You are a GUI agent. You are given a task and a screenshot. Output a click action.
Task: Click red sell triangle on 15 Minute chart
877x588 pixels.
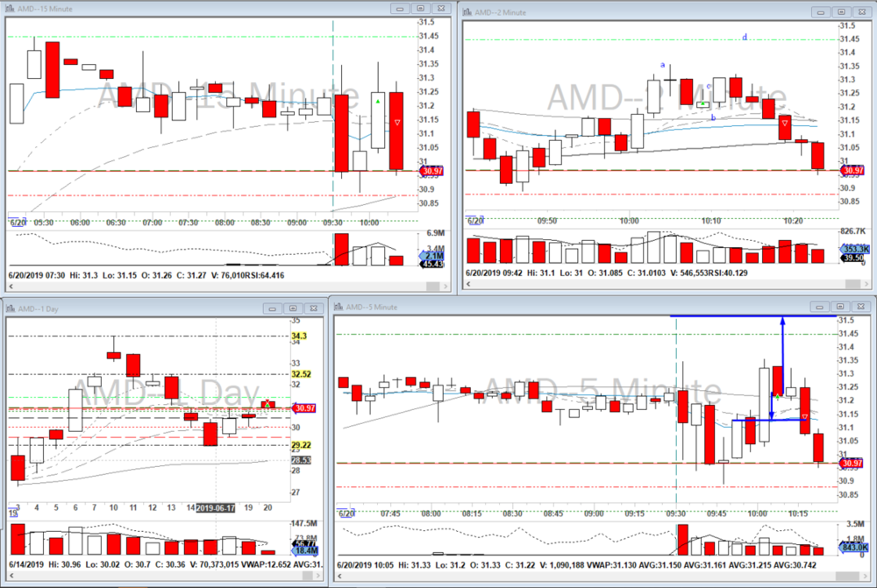pos(397,123)
